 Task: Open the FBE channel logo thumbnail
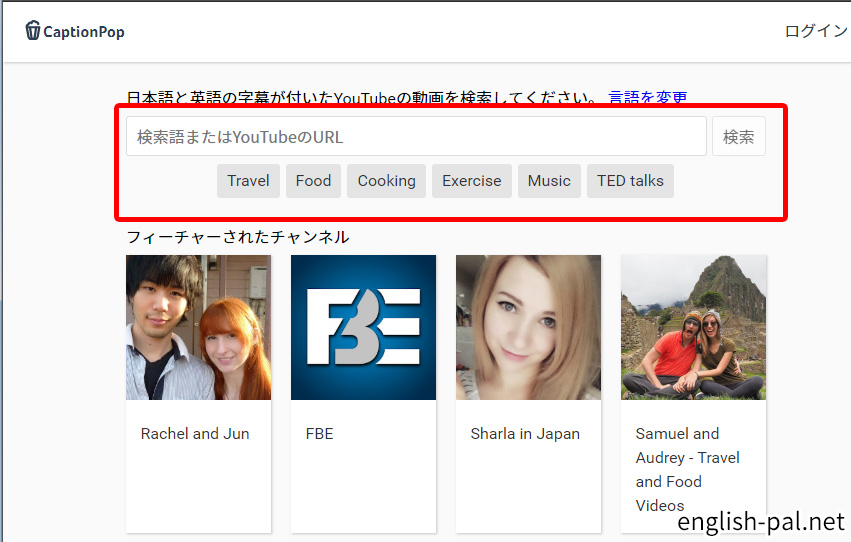(364, 328)
